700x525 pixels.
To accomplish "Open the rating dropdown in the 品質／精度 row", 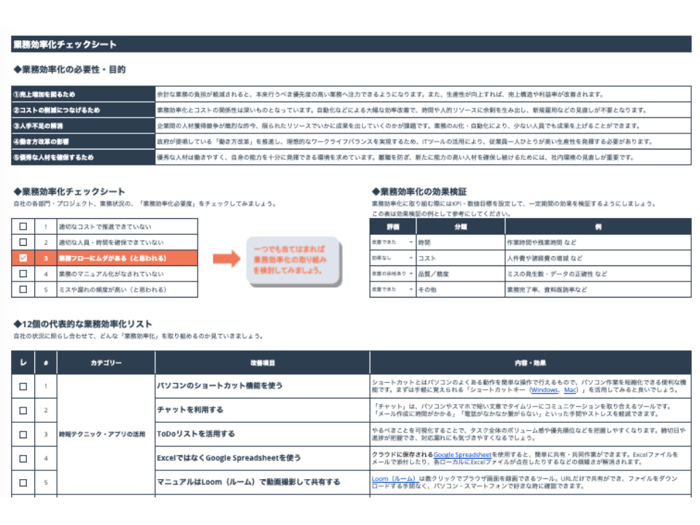I will [411, 274].
